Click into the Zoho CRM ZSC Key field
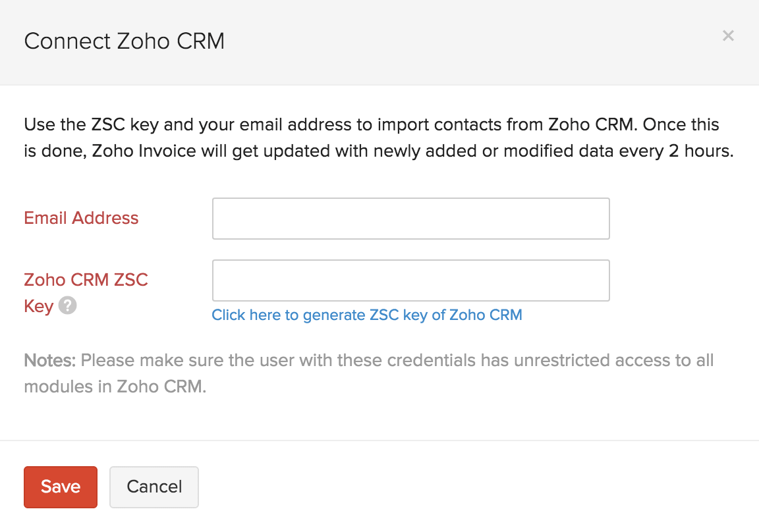Viewport: 759px width, 532px height. pos(410,280)
